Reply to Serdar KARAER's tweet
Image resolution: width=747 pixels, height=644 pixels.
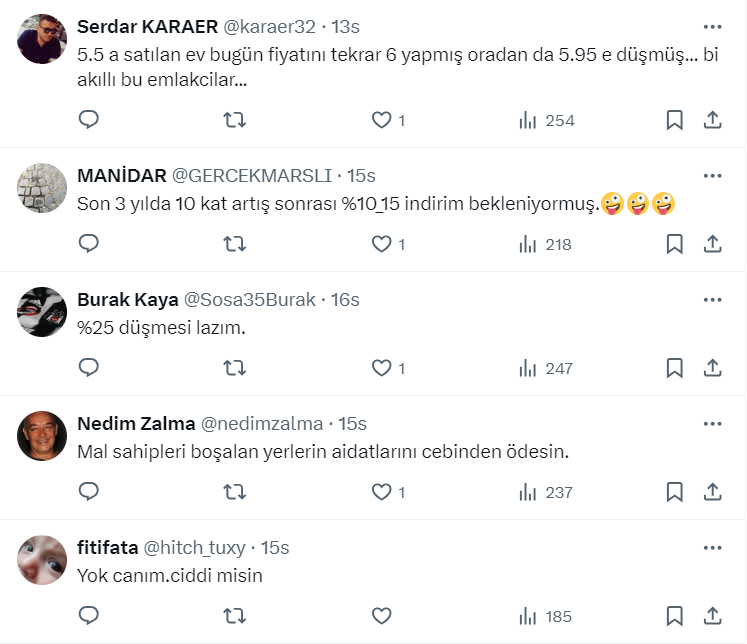[89, 120]
